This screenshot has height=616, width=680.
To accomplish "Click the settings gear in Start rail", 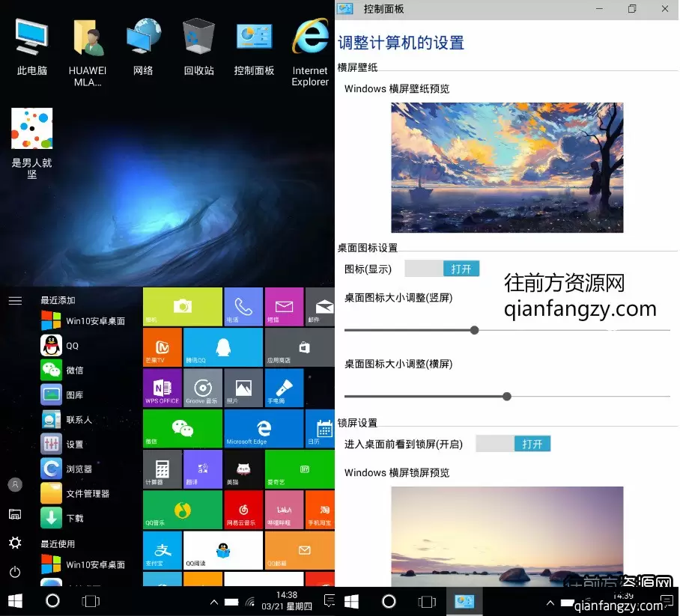I will tap(15, 543).
